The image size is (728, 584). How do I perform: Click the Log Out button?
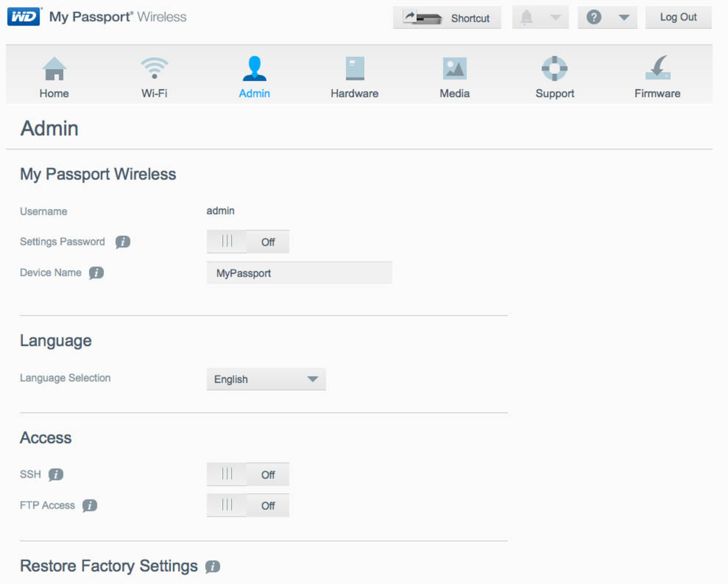point(678,17)
